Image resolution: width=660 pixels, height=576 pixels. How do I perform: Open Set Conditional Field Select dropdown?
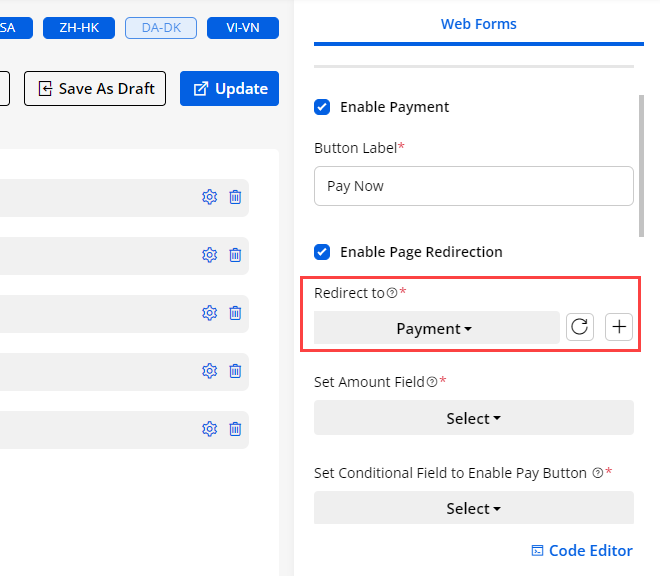point(473,508)
